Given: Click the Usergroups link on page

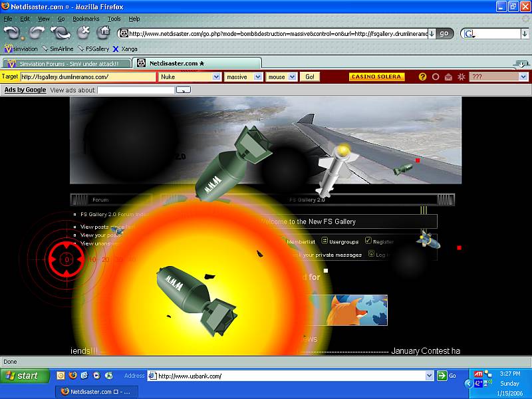Looking at the screenshot, I should 344,242.
